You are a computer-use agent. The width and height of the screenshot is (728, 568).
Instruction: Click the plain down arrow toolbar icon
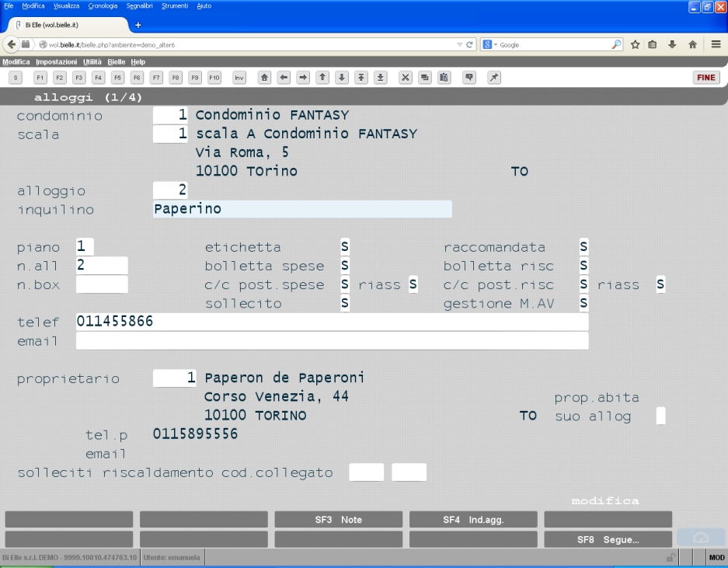342,78
